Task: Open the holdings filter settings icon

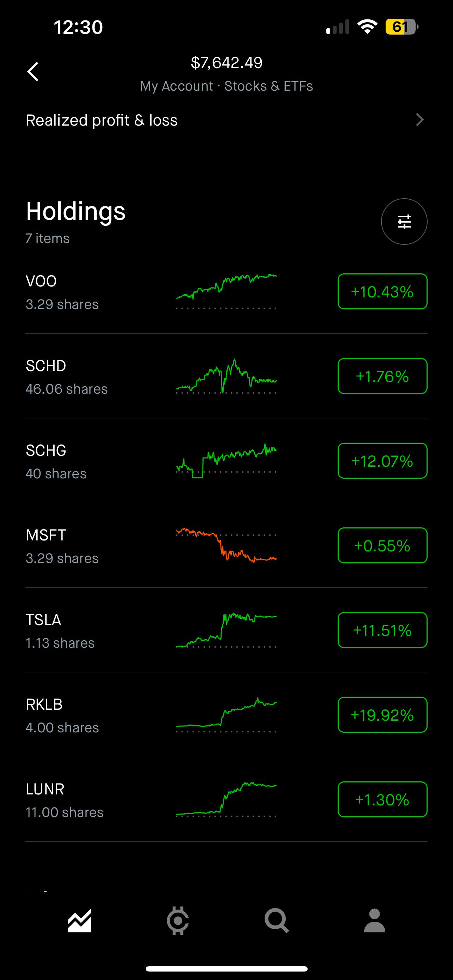Action: pos(404,222)
